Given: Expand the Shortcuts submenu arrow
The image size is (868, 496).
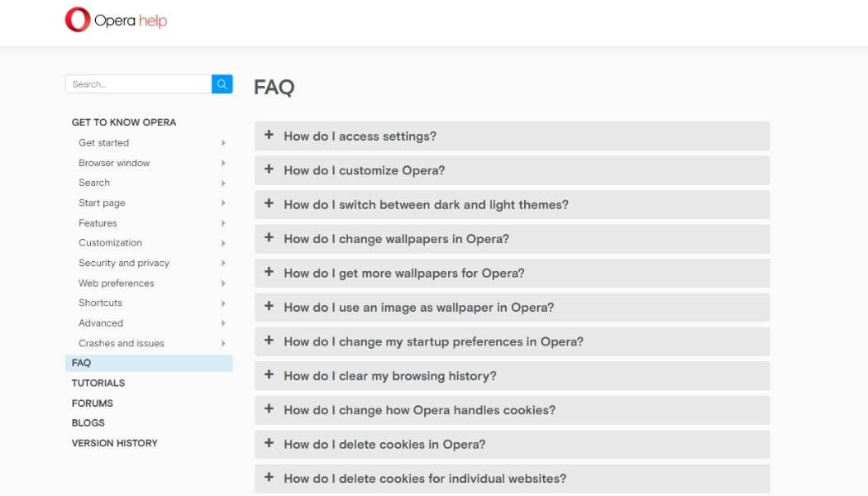Looking at the screenshot, I should pos(223,303).
